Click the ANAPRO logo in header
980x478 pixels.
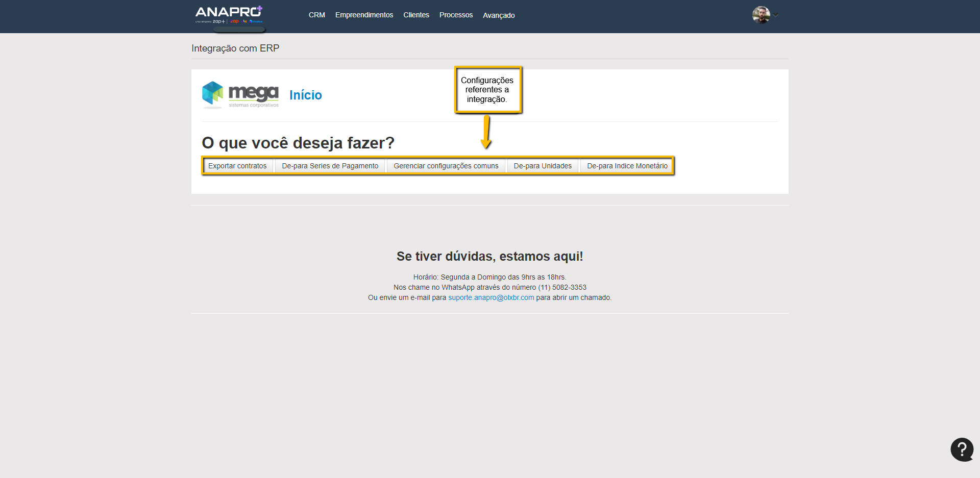pyautogui.click(x=229, y=14)
